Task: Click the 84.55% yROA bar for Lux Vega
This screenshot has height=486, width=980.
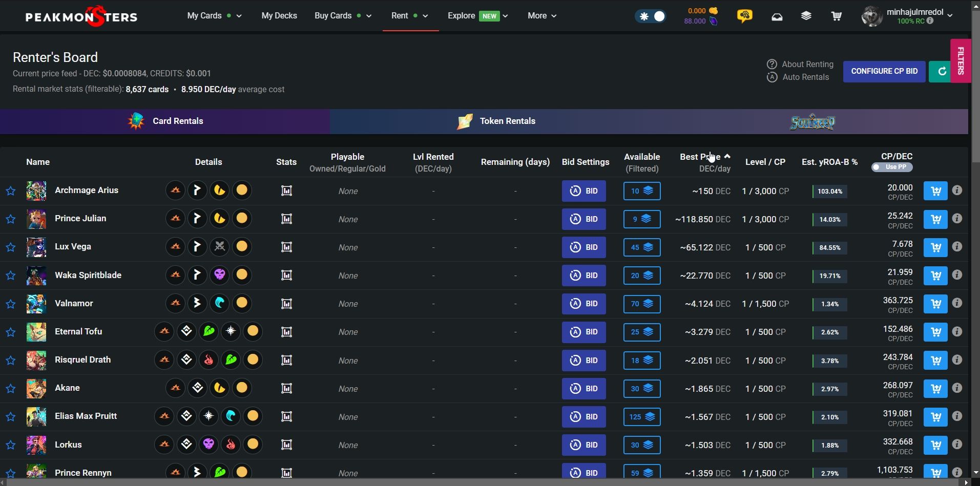Action: tap(829, 248)
